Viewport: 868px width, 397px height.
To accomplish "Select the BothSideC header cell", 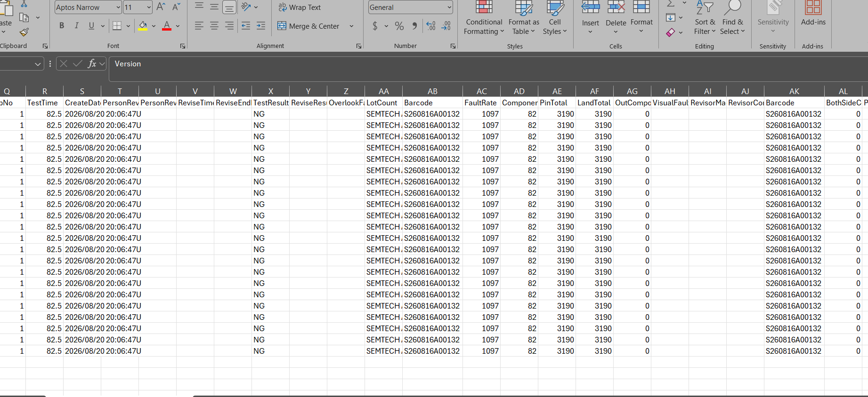I will [x=843, y=103].
